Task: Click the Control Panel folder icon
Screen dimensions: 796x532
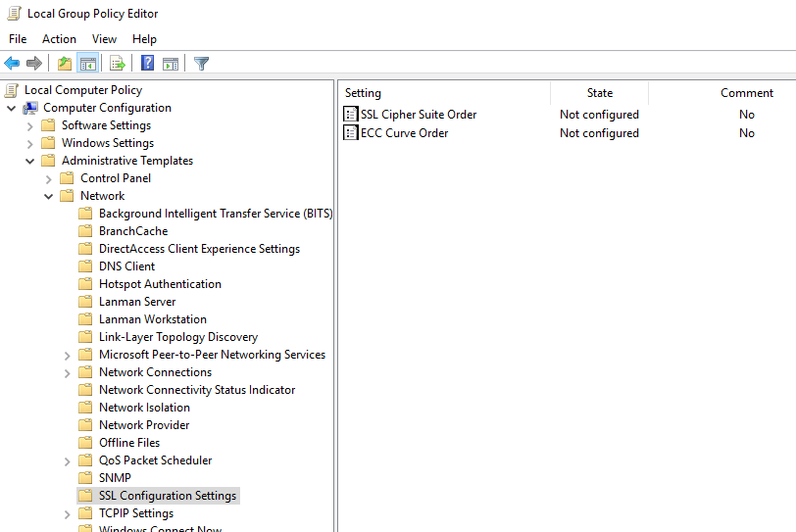Action: 67,178
